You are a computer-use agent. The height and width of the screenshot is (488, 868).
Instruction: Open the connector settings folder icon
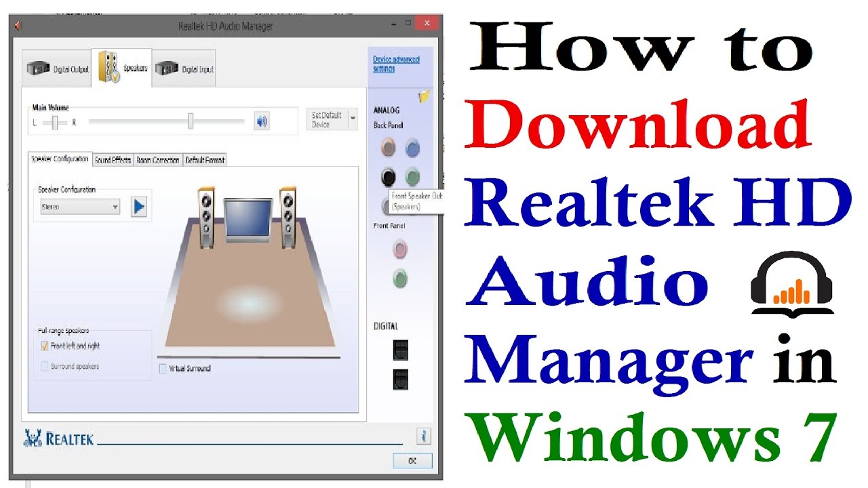pyautogui.click(x=425, y=96)
